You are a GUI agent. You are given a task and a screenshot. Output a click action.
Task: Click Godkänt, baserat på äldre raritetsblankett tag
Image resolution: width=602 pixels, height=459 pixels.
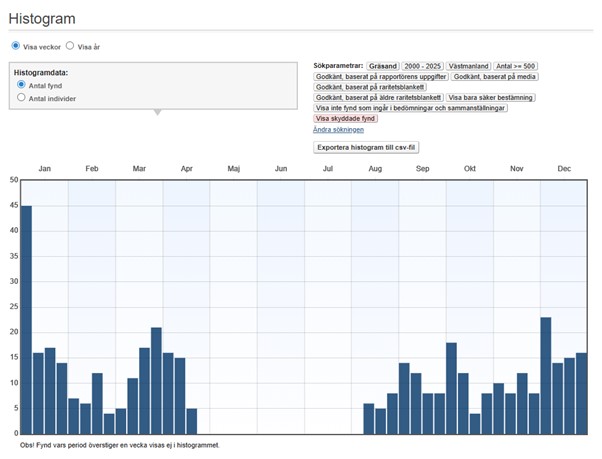click(377, 98)
